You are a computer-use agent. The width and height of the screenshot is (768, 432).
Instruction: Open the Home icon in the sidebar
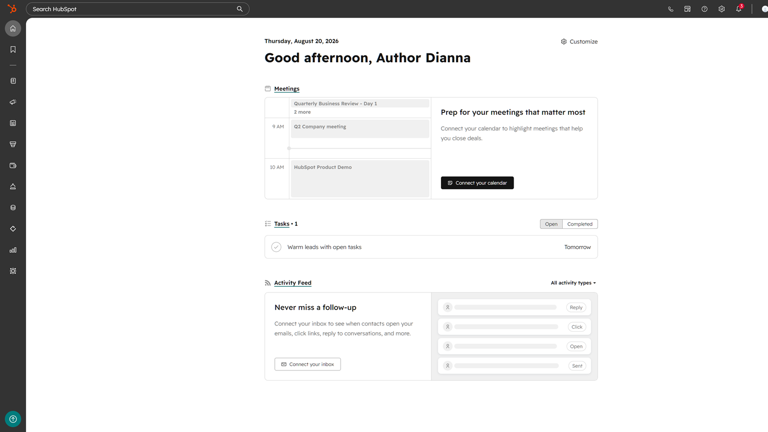point(13,28)
